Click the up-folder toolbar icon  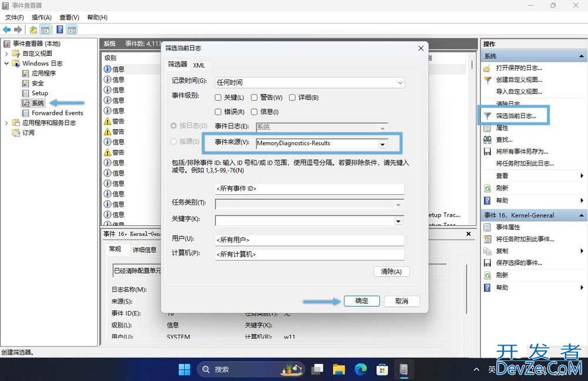click(x=34, y=29)
